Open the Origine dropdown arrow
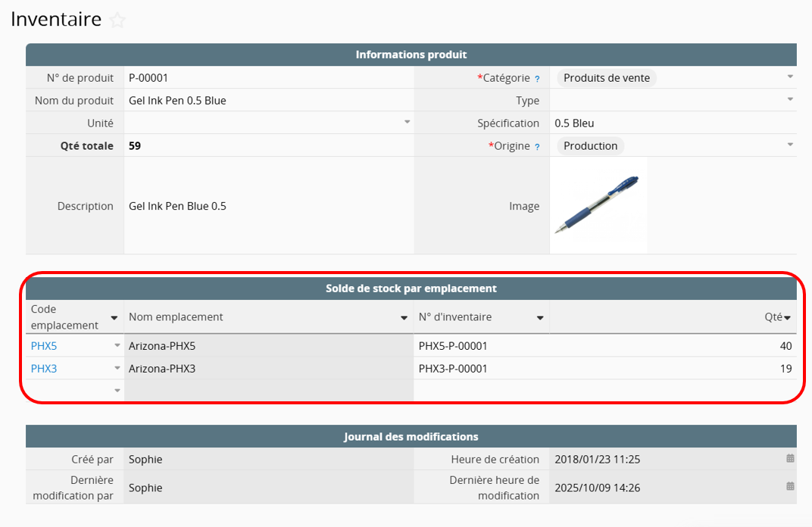This screenshot has height=527, width=812. 790,145
